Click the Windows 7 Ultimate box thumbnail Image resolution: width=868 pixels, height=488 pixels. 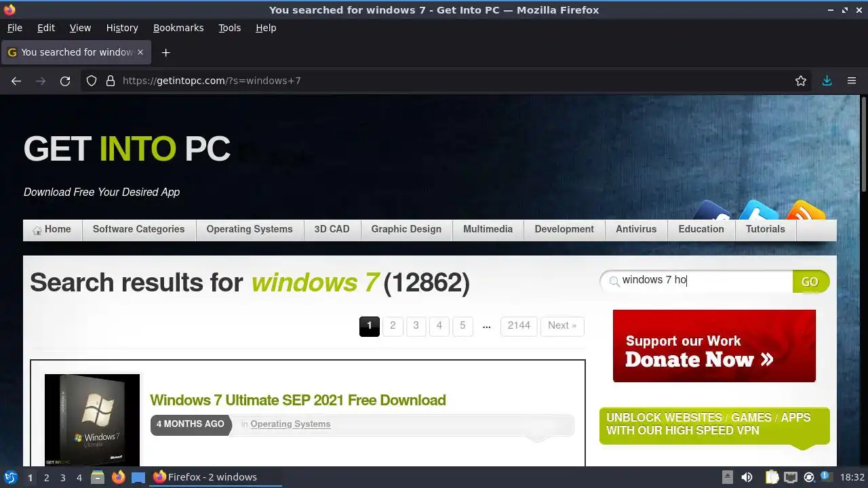tap(92, 420)
